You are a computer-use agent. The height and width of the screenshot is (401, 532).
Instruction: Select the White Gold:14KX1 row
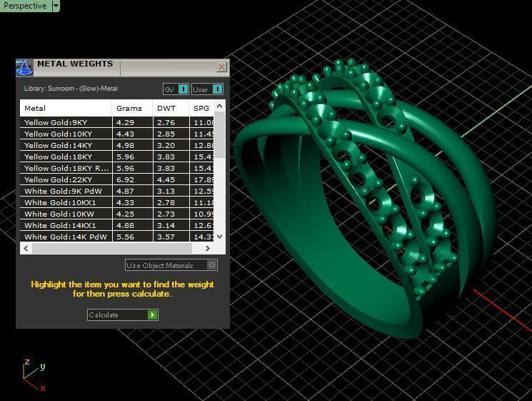point(117,225)
